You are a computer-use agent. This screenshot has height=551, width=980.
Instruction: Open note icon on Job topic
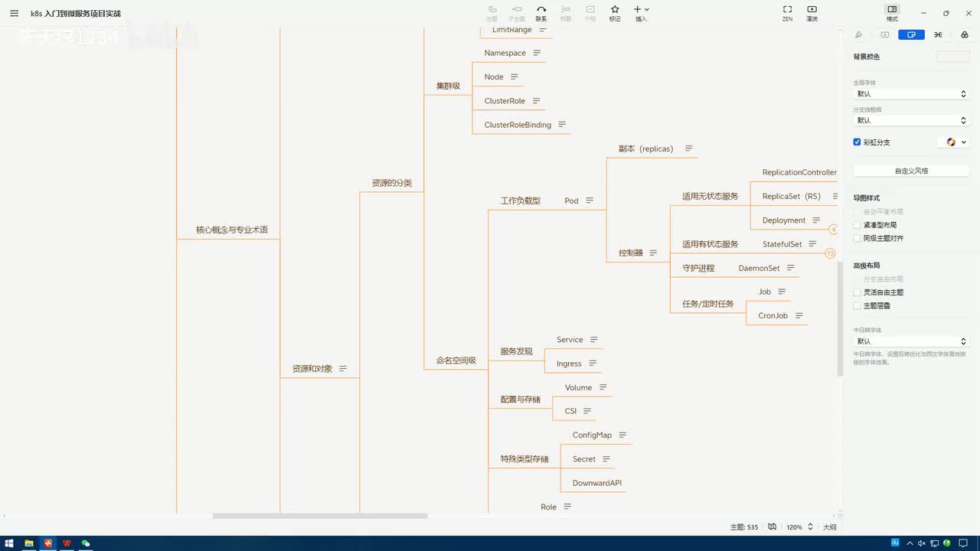pos(782,292)
